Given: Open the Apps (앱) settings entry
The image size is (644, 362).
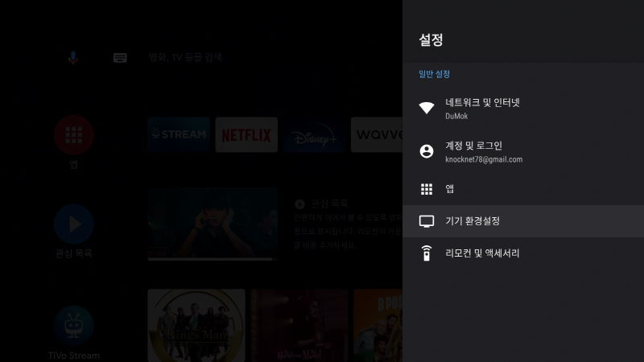Looking at the screenshot, I should click(523, 189).
